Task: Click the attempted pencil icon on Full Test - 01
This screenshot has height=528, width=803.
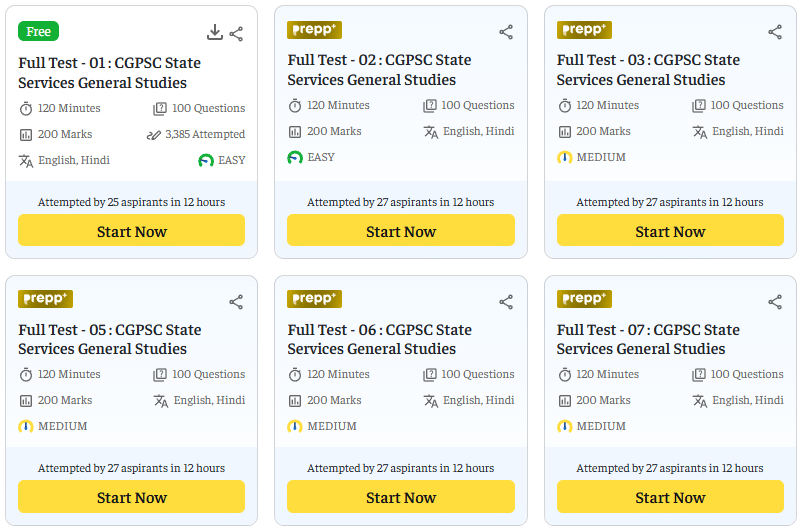Action: pyautogui.click(x=153, y=135)
